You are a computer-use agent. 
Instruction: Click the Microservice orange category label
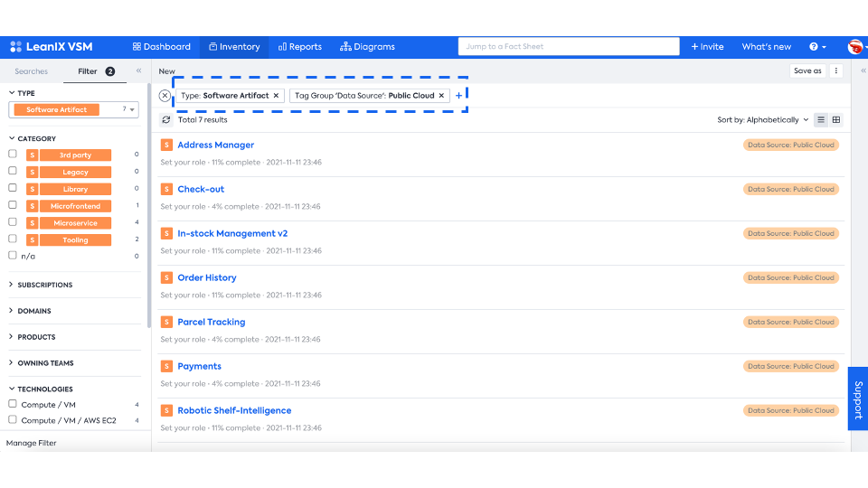click(75, 223)
